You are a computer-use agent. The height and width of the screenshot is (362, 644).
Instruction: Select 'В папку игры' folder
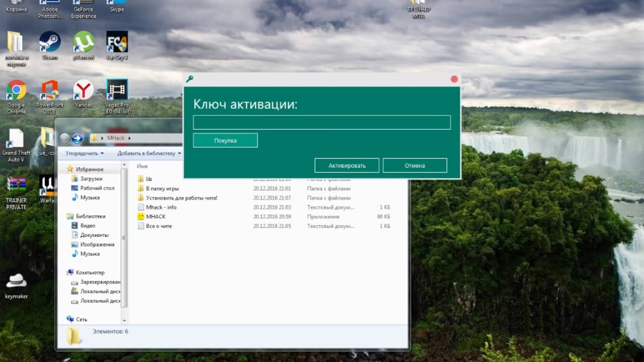pyautogui.click(x=162, y=189)
